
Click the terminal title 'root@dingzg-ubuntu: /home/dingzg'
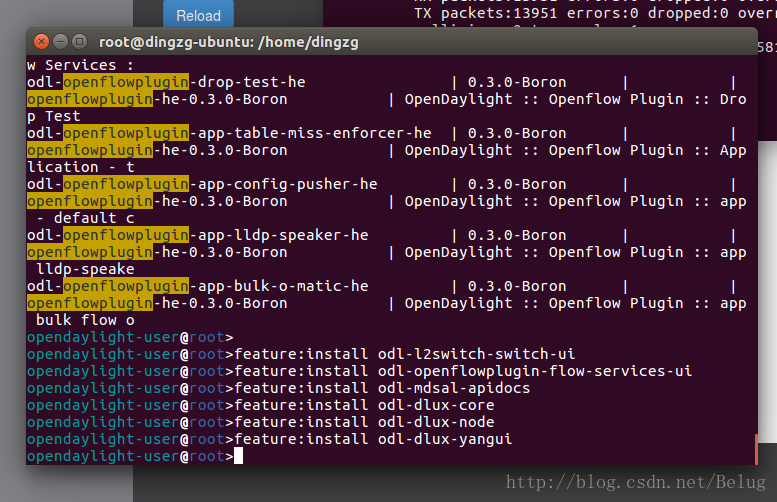pos(229,42)
